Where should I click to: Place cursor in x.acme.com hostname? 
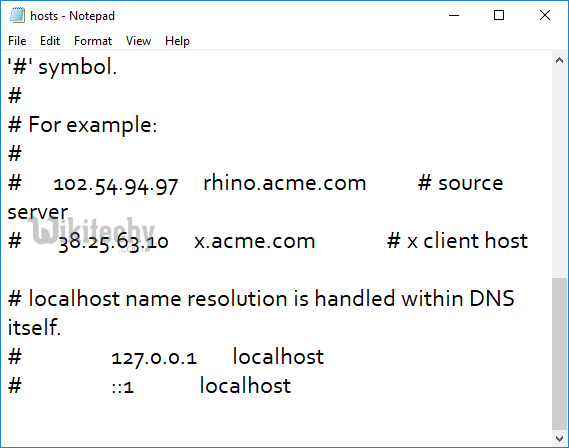[254, 241]
